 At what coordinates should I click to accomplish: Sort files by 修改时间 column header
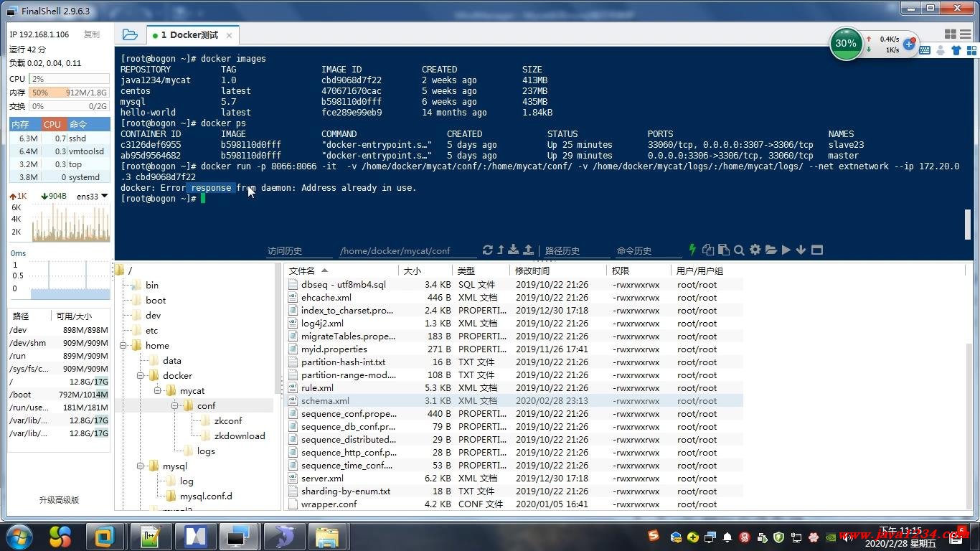tap(558, 270)
